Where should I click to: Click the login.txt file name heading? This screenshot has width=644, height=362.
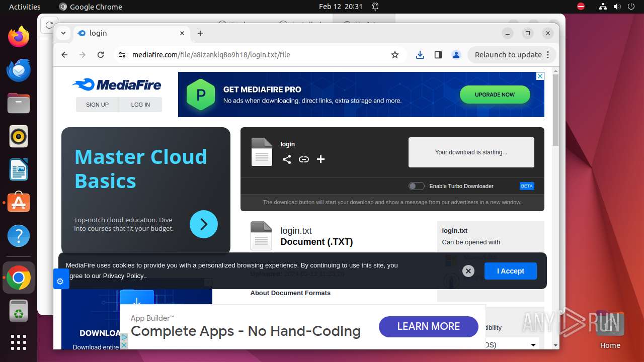[296, 231]
